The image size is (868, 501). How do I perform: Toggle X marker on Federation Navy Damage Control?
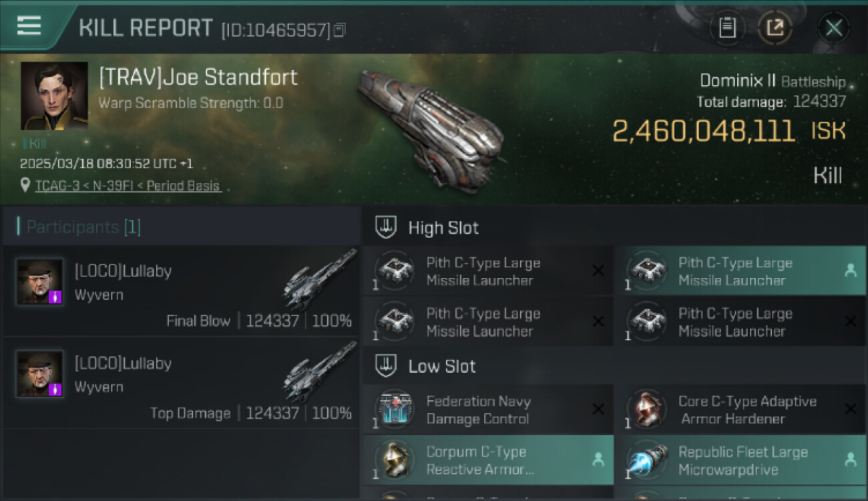[598, 409]
